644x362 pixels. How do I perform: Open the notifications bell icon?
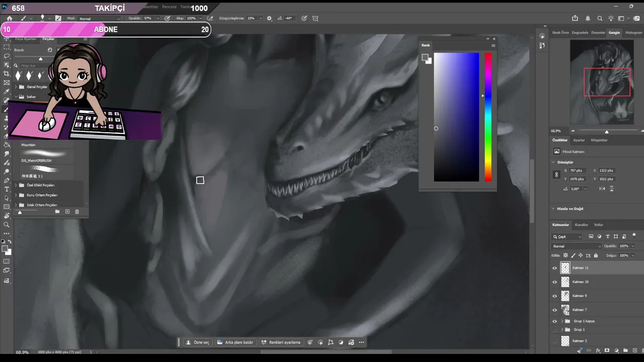coord(588,18)
